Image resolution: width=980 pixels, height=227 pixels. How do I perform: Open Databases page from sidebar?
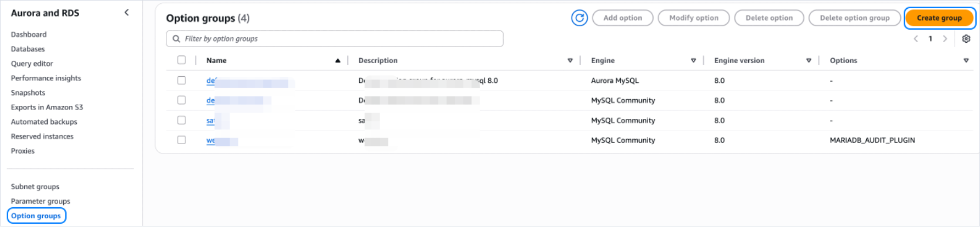pos(28,49)
